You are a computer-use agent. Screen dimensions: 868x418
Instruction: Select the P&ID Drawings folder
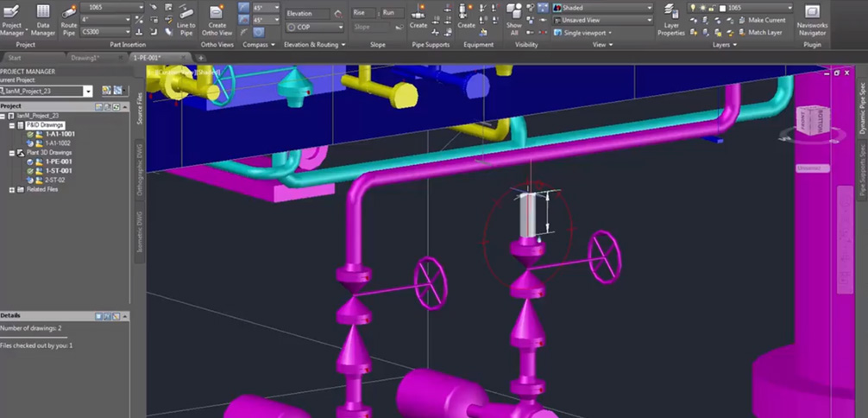(x=45, y=125)
